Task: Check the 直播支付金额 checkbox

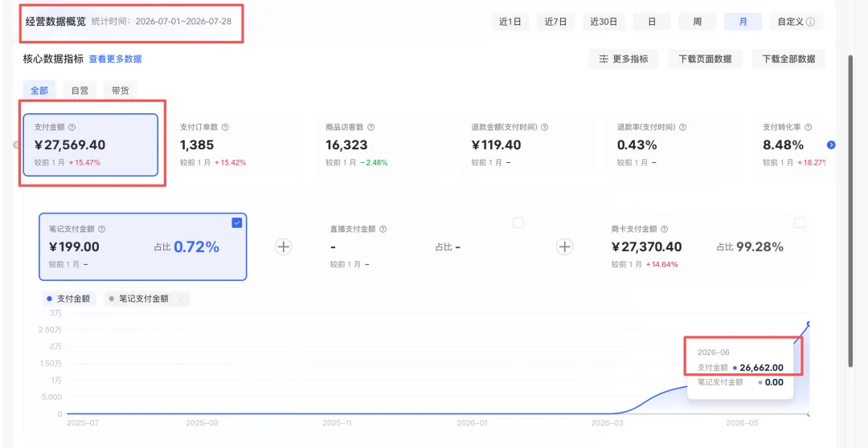Action: pyautogui.click(x=518, y=223)
